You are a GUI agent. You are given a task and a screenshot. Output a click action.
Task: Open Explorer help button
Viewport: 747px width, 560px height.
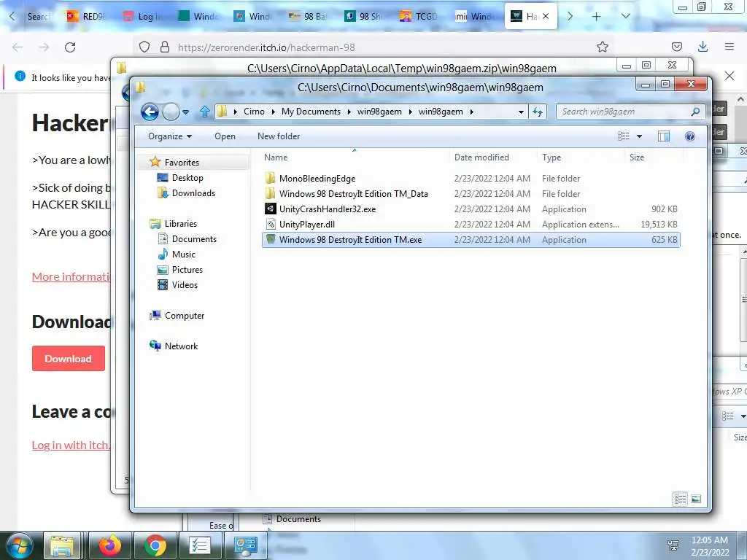coord(690,136)
